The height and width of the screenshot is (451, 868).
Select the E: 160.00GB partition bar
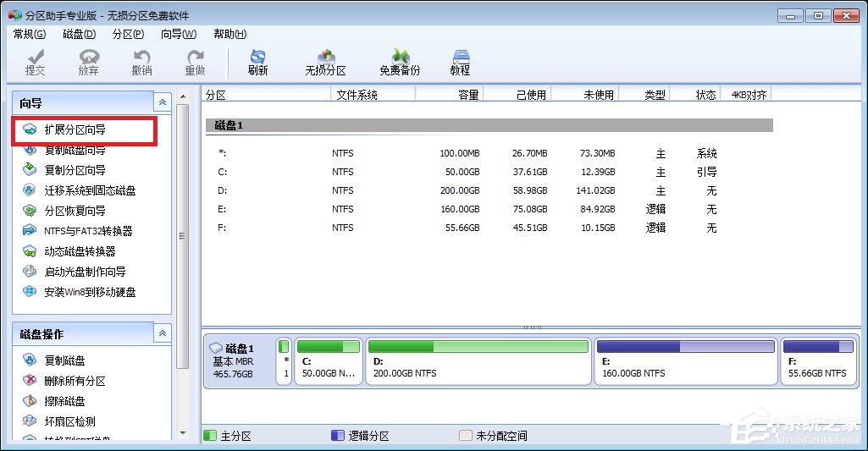coord(686,360)
